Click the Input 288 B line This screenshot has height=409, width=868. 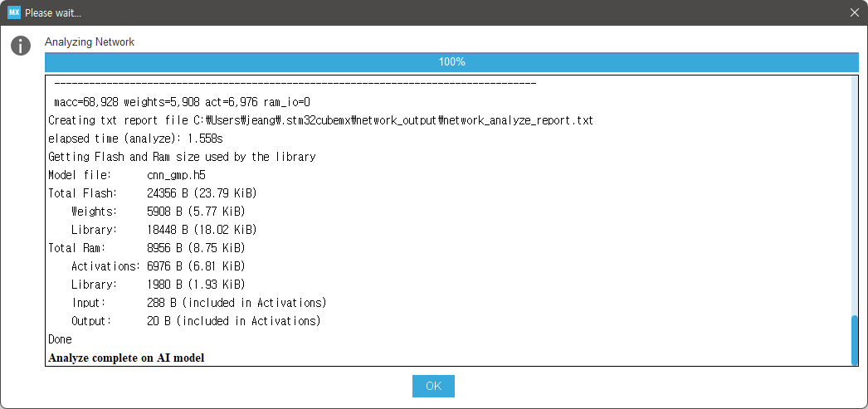pos(198,303)
